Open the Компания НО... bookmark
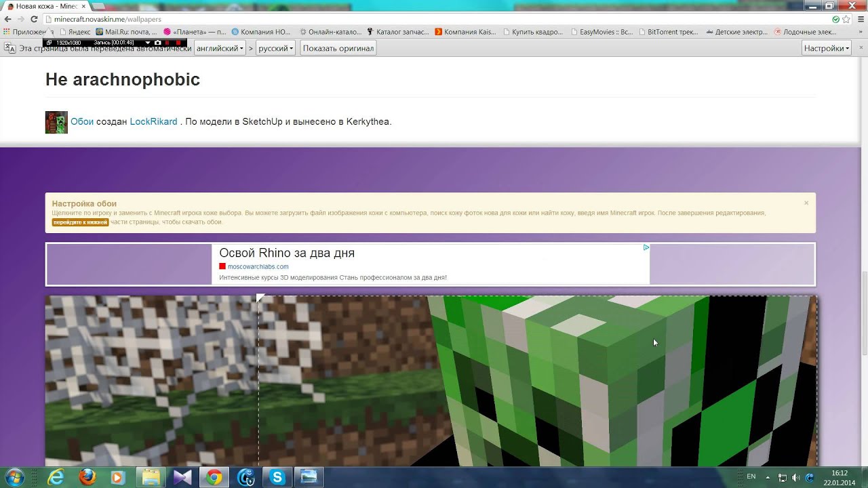This screenshot has height=488, width=868. click(261, 32)
